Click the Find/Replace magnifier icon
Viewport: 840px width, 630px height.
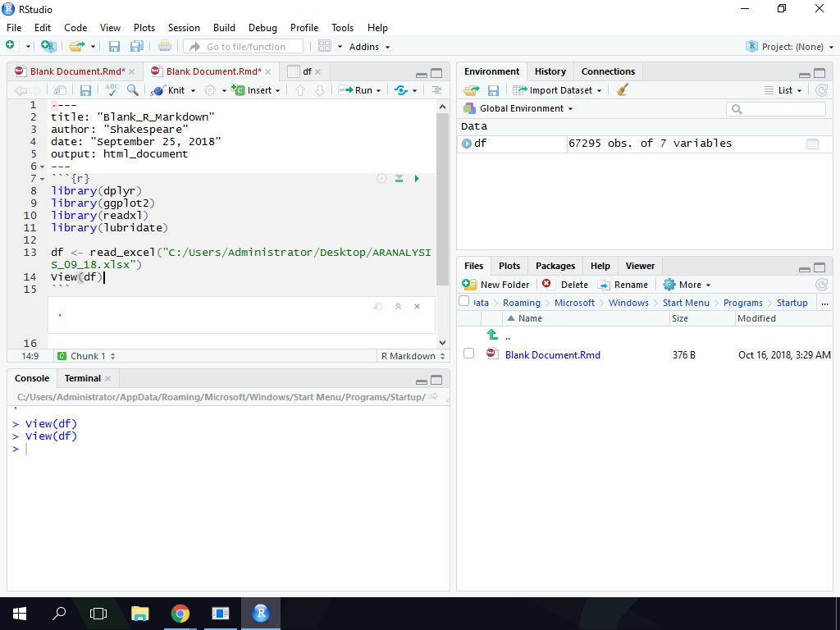click(x=133, y=89)
